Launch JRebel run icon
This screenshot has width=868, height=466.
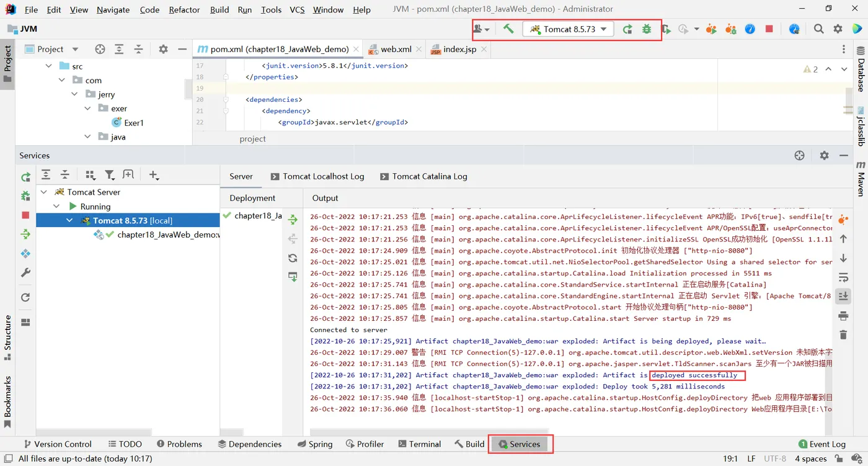(x=711, y=29)
